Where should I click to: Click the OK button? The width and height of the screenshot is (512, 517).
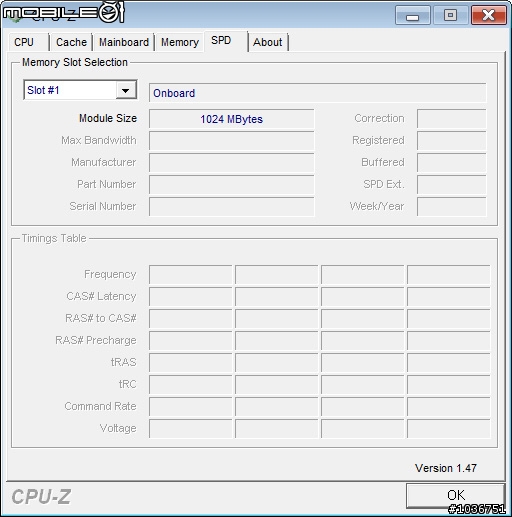[456, 495]
